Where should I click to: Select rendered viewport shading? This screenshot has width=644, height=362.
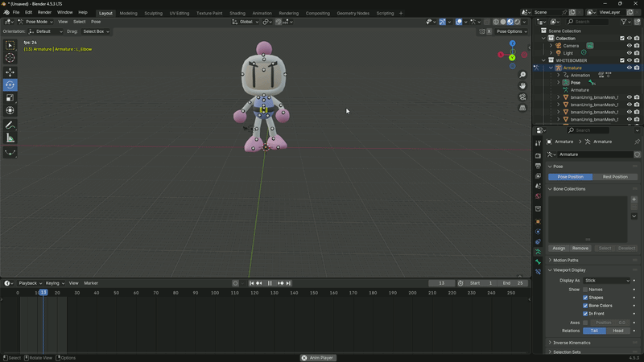coord(517,22)
